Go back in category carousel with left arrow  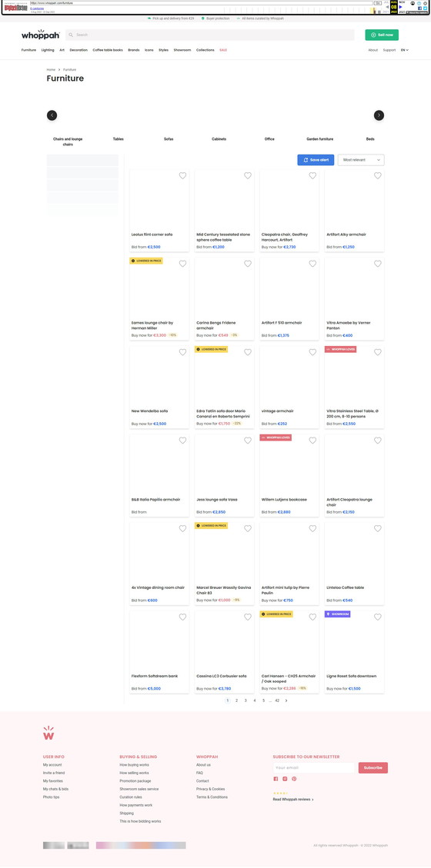(52, 115)
